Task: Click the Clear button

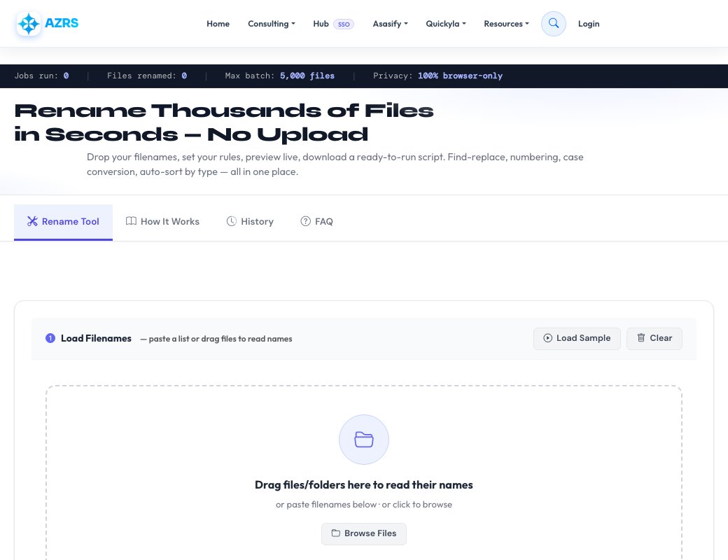Action: coord(654,339)
